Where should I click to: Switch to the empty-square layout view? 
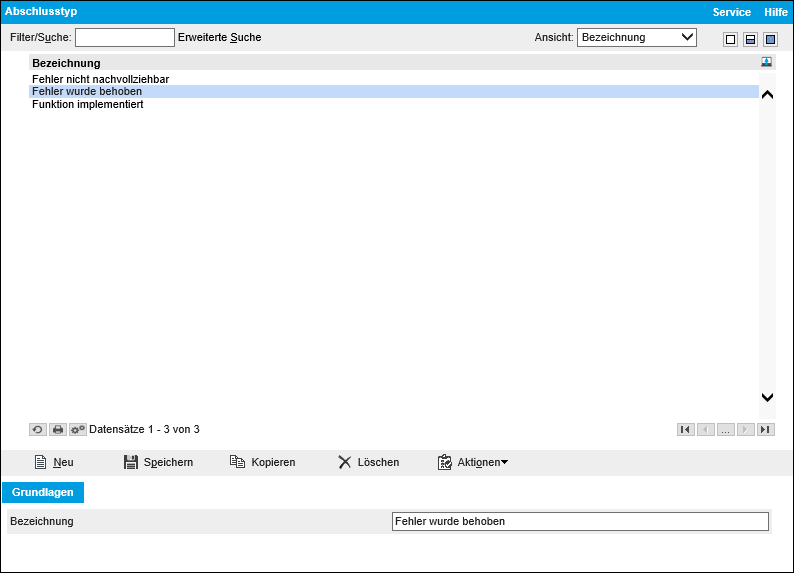click(730, 39)
